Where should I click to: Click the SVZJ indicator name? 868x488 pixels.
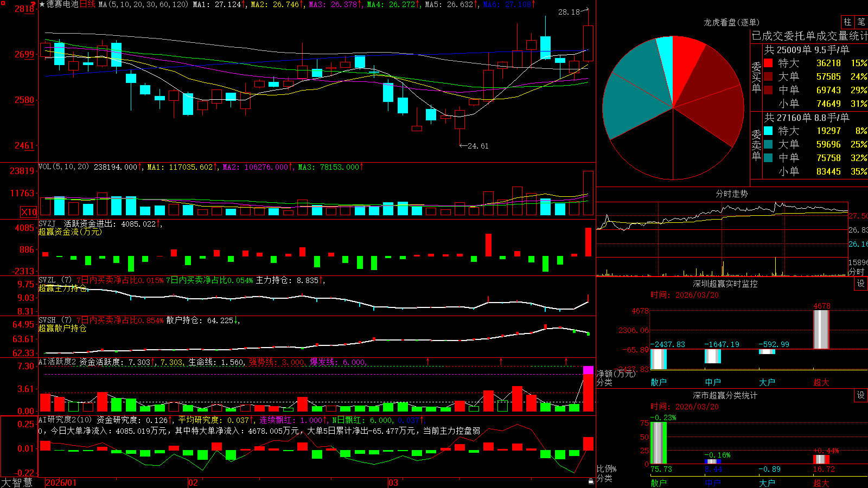coord(47,223)
